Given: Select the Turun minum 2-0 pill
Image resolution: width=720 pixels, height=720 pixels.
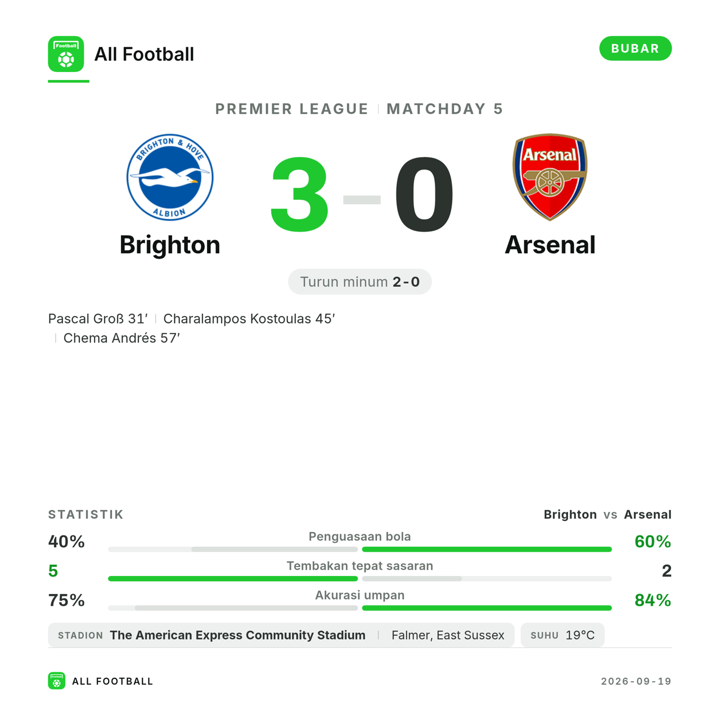Looking at the screenshot, I should [360, 281].
